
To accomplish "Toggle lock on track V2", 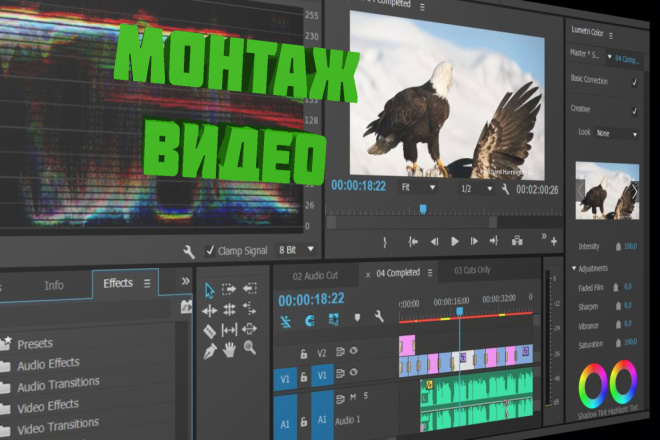I will (x=303, y=354).
